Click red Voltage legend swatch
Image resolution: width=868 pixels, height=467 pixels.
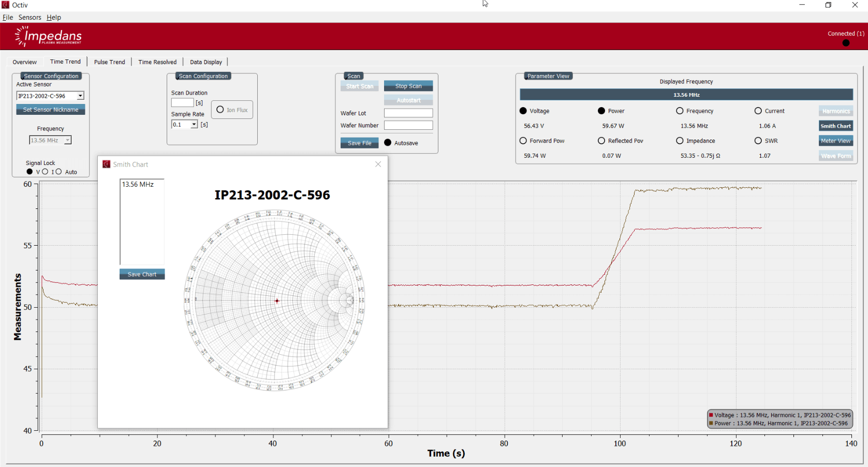(x=711, y=415)
